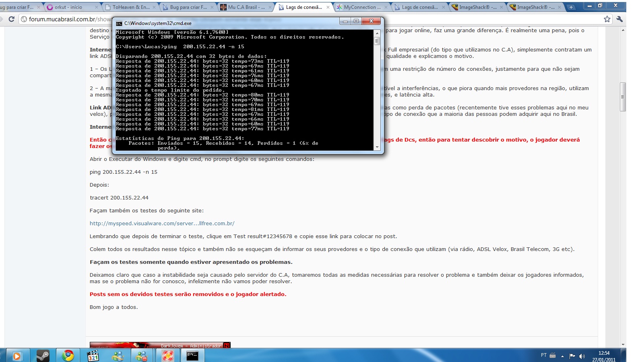Switch to the MyConnection tab

click(361, 7)
